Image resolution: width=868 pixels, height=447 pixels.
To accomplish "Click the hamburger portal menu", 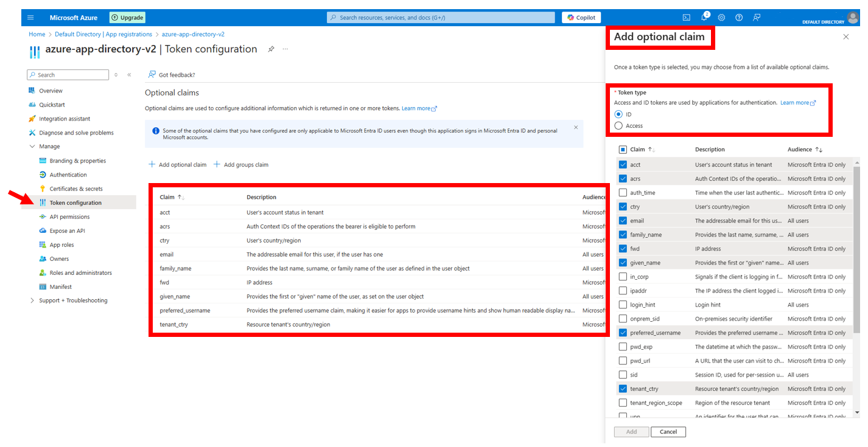I will coord(30,17).
